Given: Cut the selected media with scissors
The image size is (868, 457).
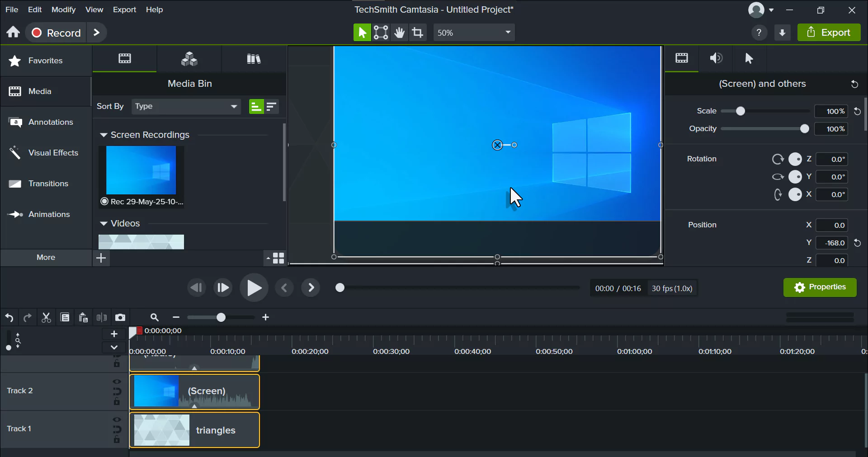Looking at the screenshot, I should (x=46, y=318).
